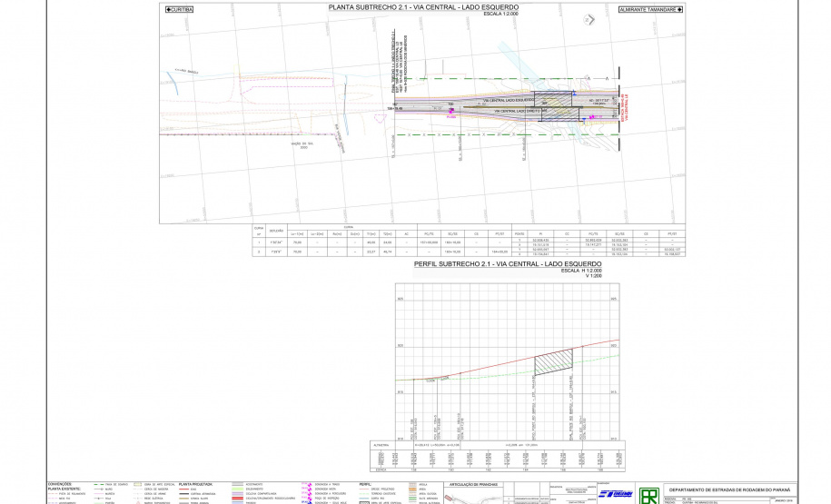Image resolution: width=831 pixels, height=504 pixels.
Task: Click the PLANTA PROJETADA legend heading
Action: click(x=196, y=484)
